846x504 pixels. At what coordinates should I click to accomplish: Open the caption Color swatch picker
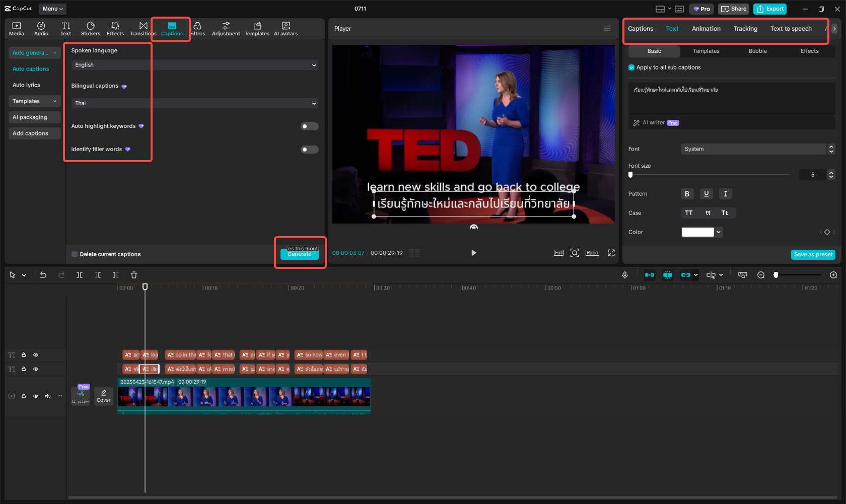[x=697, y=232]
